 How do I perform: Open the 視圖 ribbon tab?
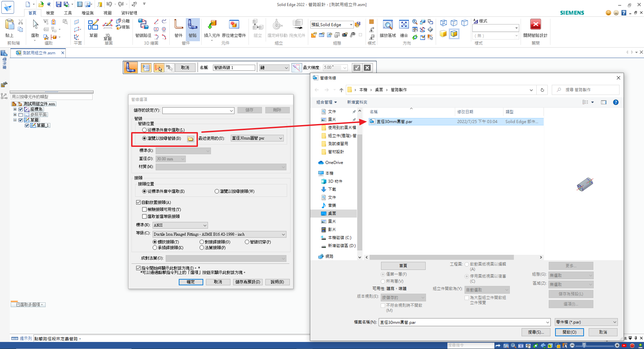(x=107, y=13)
